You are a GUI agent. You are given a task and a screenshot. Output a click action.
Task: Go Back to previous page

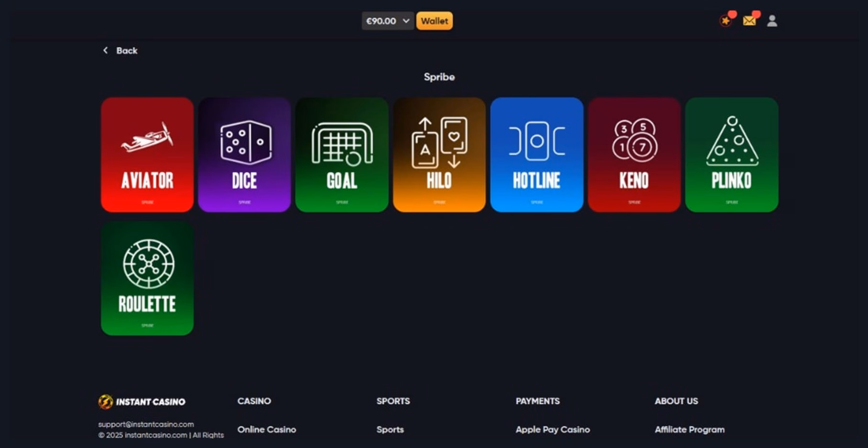click(120, 51)
